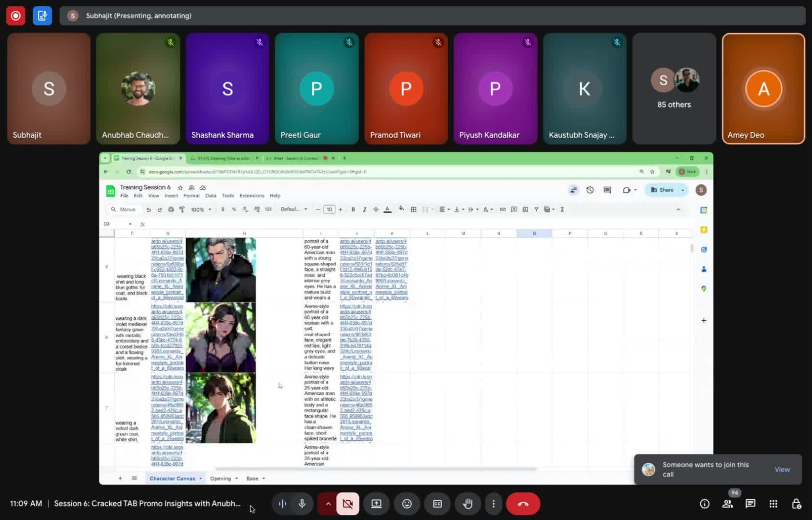Image resolution: width=812 pixels, height=520 pixels.
Task: Toggle closed captions
Action: click(437, 504)
